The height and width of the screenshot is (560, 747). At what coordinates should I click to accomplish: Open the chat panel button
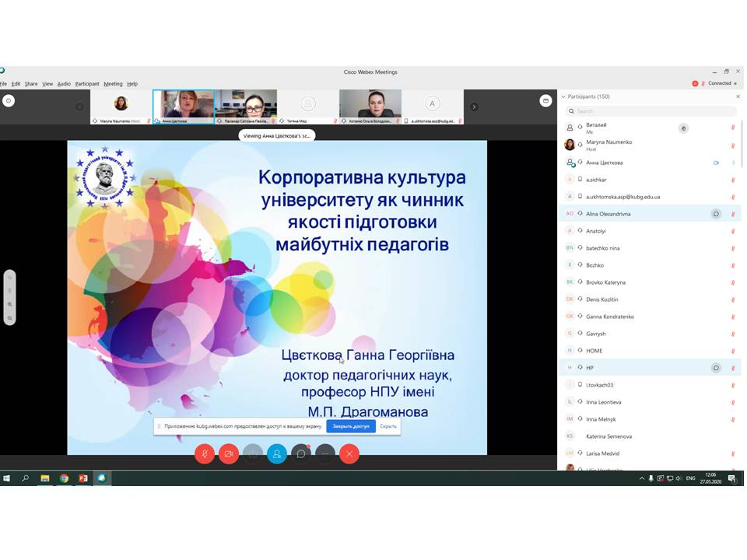tap(301, 453)
